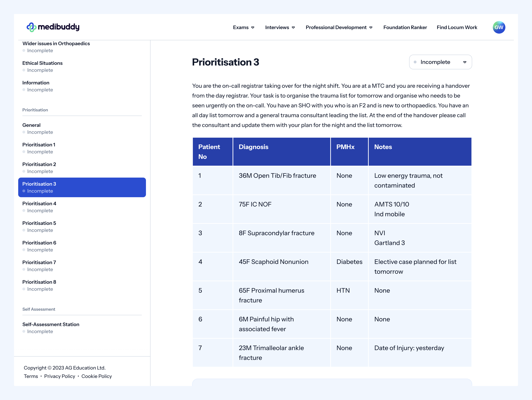Click the 45F Scaphoid Nonunion cell
Viewport: 532px width, 400px height.
pos(282,266)
